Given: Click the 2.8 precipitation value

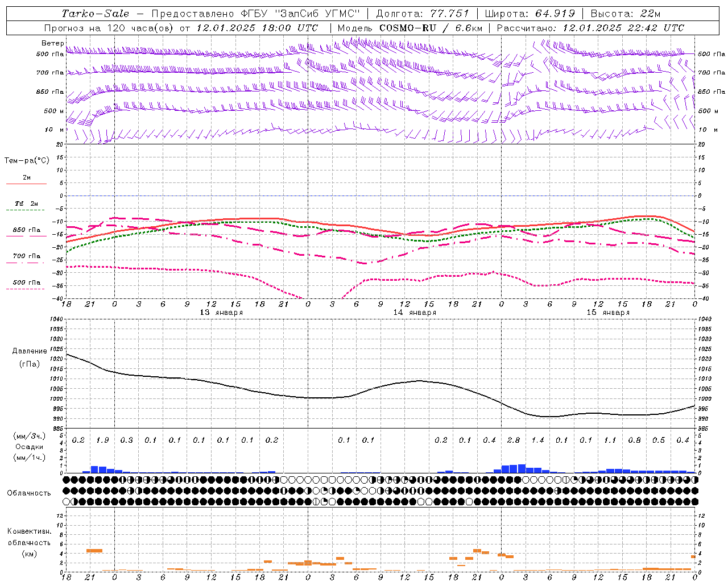Looking at the screenshot, I should click(514, 440).
